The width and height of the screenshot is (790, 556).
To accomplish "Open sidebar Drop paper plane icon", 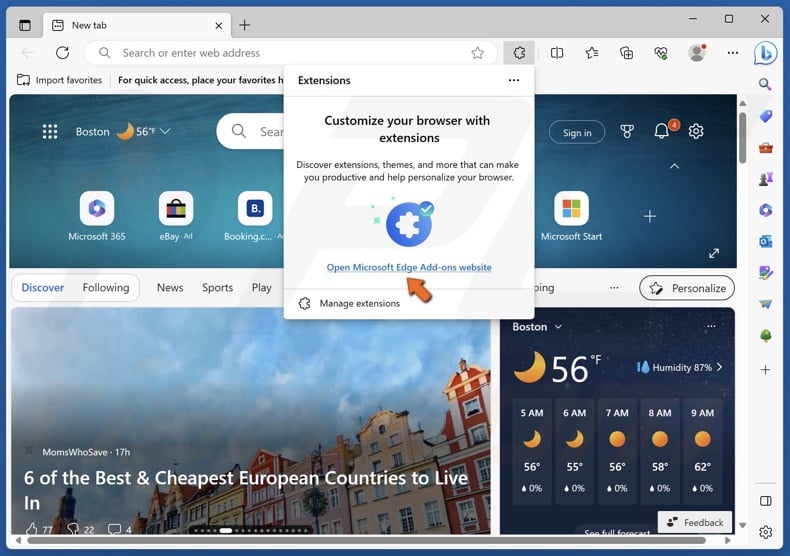I will [x=765, y=304].
